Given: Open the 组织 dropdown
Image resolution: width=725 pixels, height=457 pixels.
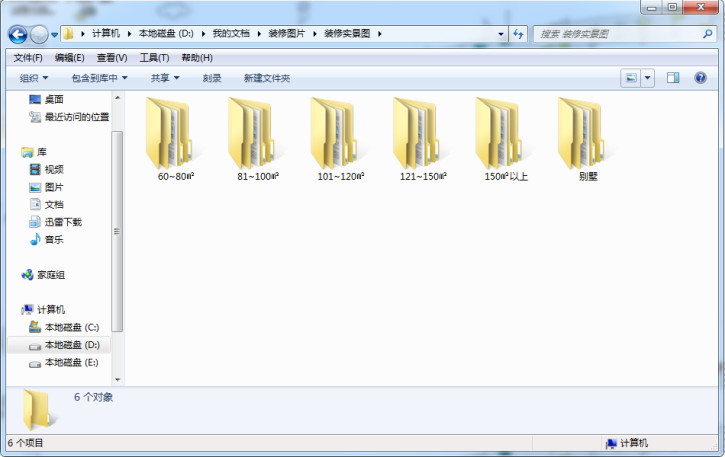Looking at the screenshot, I should (34, 78).
